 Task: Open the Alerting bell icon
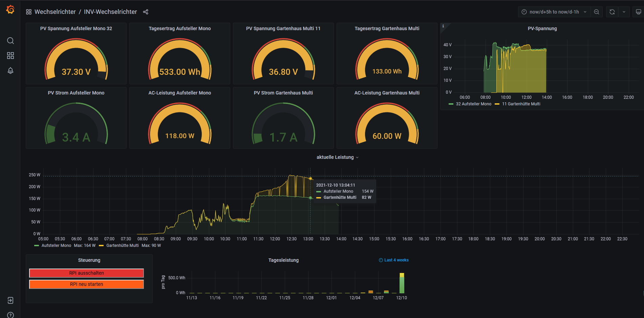10,70
